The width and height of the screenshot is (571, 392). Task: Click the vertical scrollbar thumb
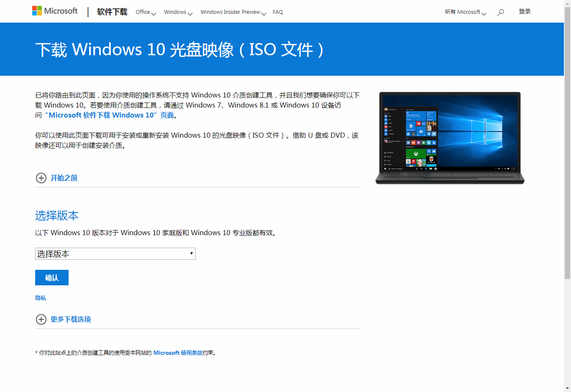[567, 142]
